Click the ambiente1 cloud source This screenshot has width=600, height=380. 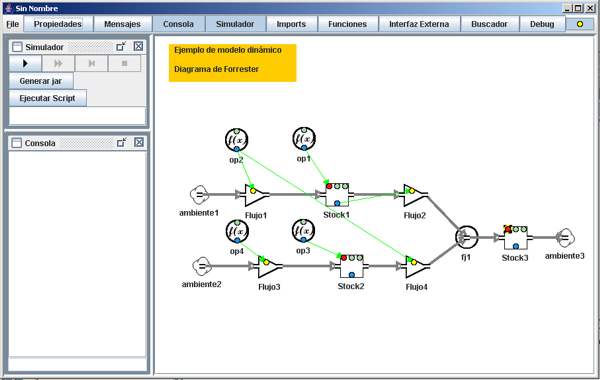tap(199, 195)
